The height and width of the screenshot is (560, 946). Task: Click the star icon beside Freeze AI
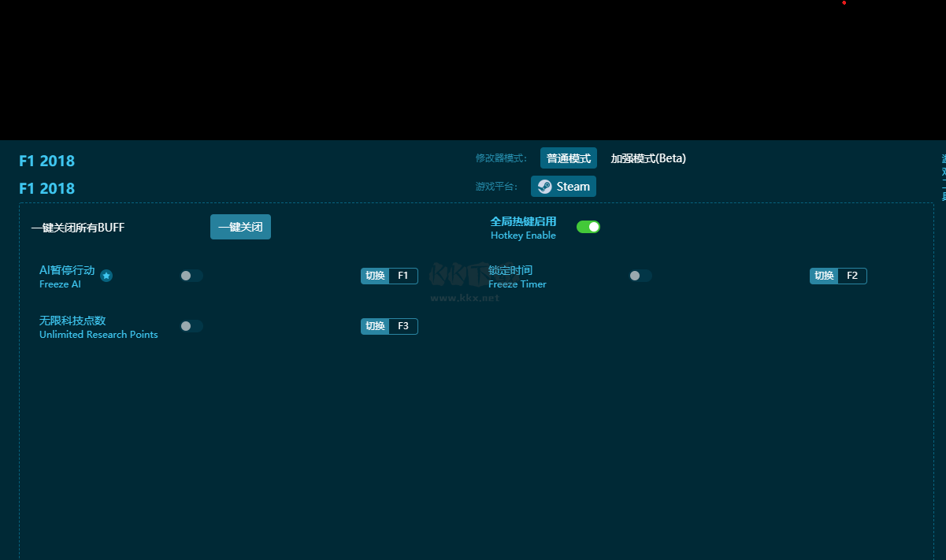(106, 276)
